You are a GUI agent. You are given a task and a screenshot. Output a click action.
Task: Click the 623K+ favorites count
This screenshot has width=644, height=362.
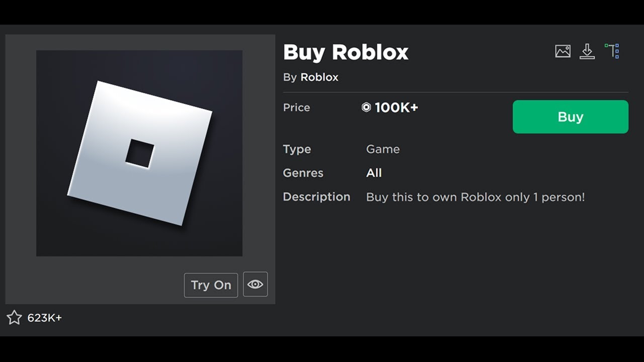[45, 318]
